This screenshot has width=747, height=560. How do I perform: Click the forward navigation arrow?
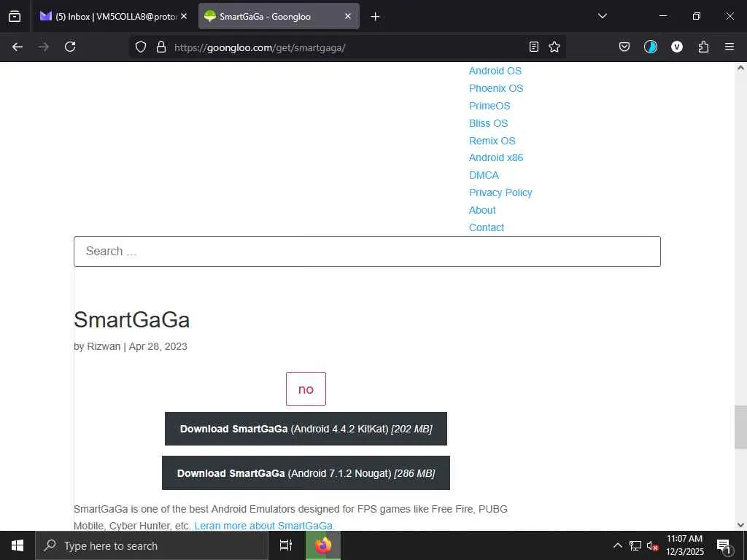tap(44, 47)
